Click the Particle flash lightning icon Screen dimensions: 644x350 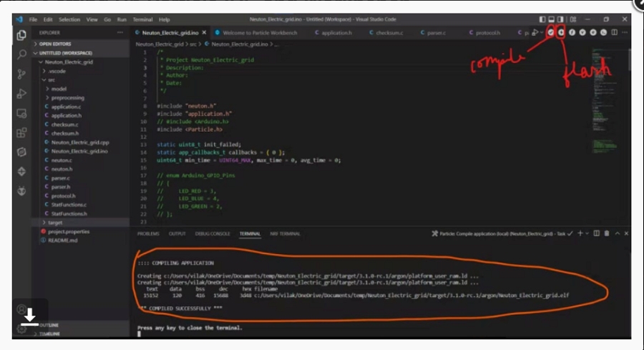[562, 32]
